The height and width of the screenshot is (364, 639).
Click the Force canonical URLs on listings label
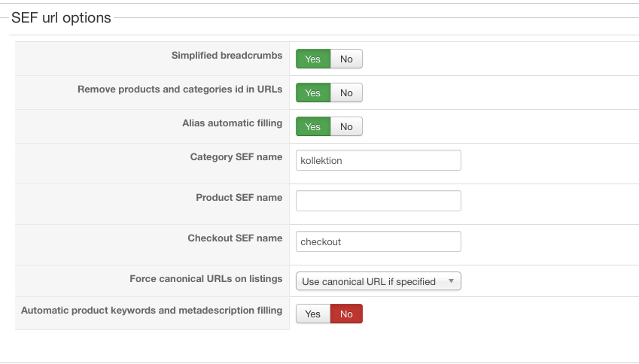205,278
